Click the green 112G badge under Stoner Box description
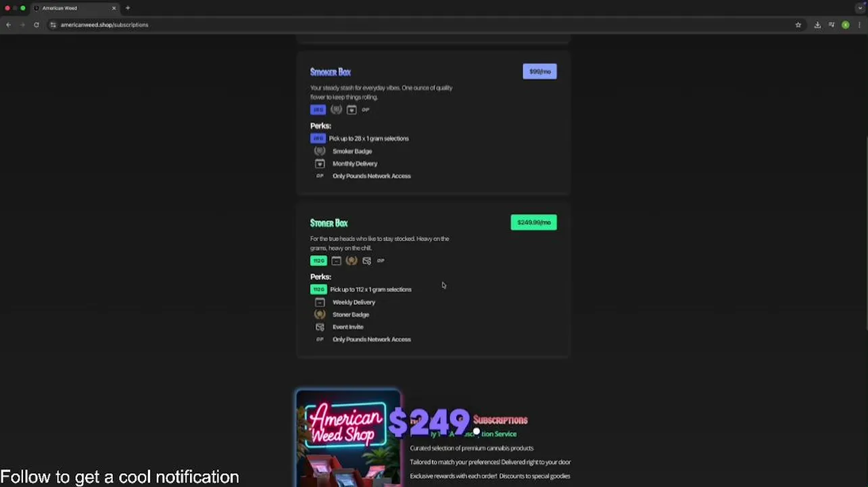This screenshot has height=487, width=868. click(318, 260)
